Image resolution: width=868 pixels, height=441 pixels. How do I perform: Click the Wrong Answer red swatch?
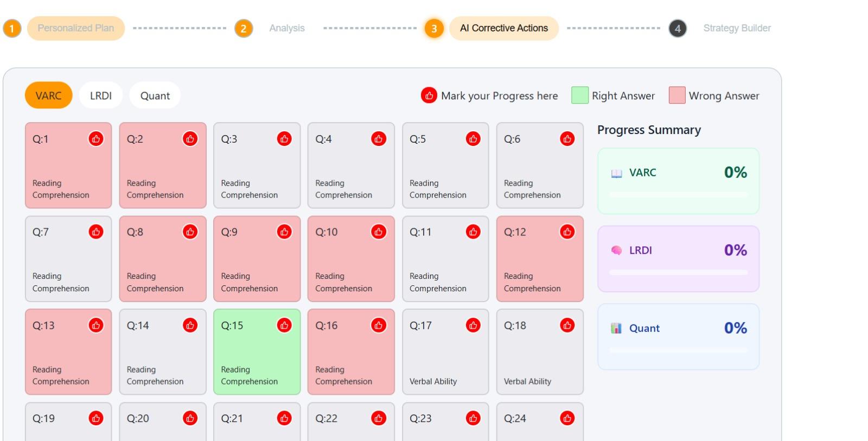tap(677, 95)
